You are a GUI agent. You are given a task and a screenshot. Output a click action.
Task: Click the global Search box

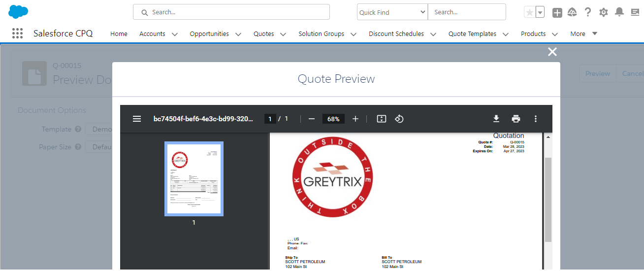click(231, 12)
